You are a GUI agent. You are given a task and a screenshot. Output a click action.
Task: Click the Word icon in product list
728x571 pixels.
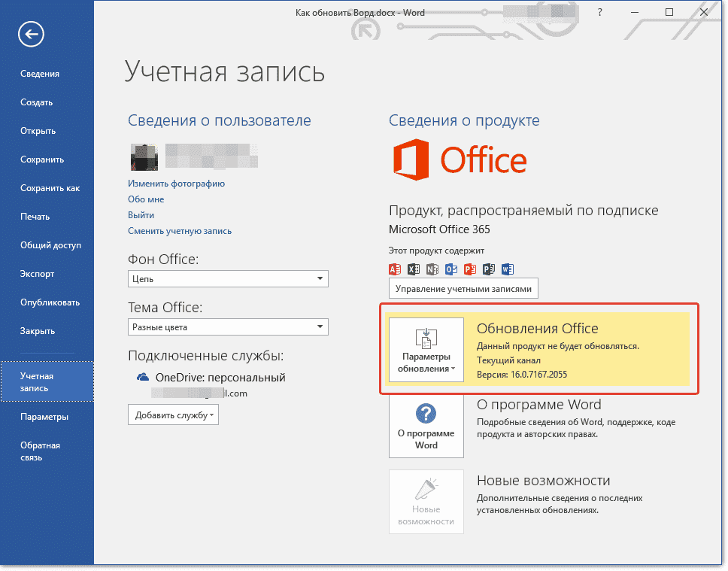508,269
